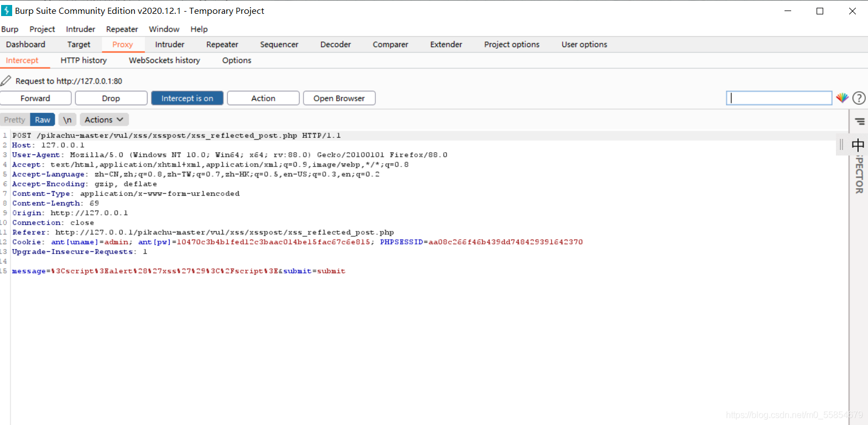Screen dimensions: 868x425
Task: Focus the comment input field near the highlight icon
Action: pos(779,98)
